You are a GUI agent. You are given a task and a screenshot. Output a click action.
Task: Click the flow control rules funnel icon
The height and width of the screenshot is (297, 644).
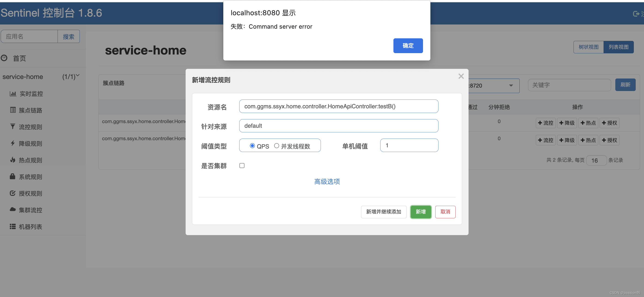point(13,127)
